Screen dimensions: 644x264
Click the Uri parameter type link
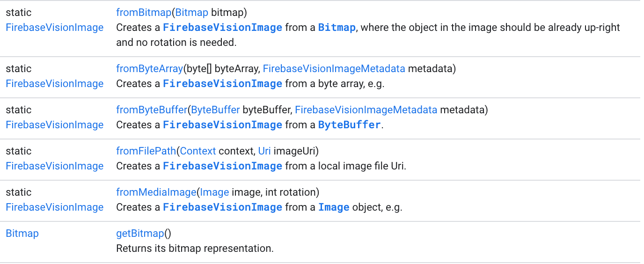264,151
